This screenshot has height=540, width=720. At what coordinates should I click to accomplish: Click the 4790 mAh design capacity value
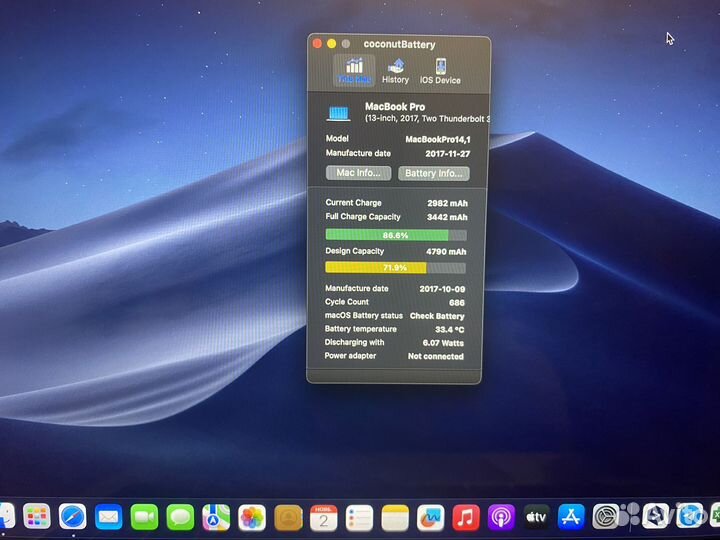click(446, 252)
